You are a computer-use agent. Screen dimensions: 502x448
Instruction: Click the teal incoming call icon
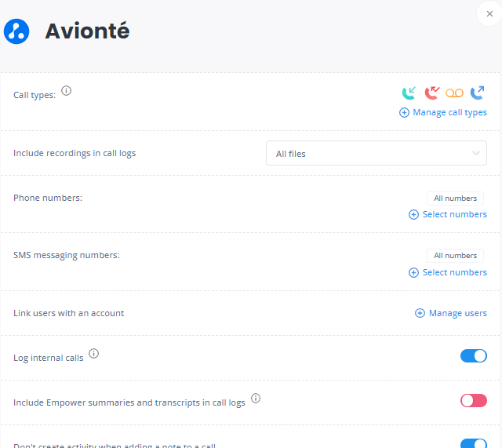tap(409, 93)
